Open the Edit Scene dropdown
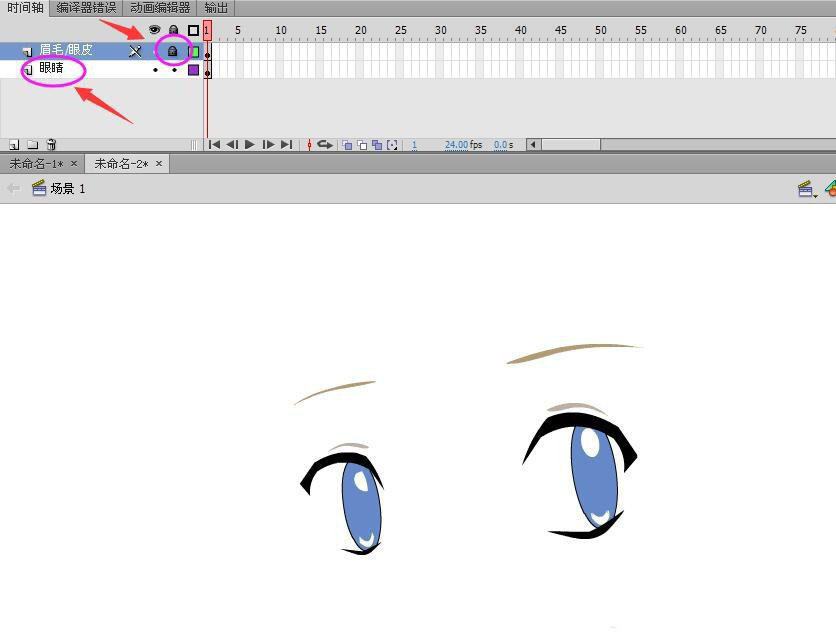This screenshot has width=836, height=643. (x=806, y=188)
